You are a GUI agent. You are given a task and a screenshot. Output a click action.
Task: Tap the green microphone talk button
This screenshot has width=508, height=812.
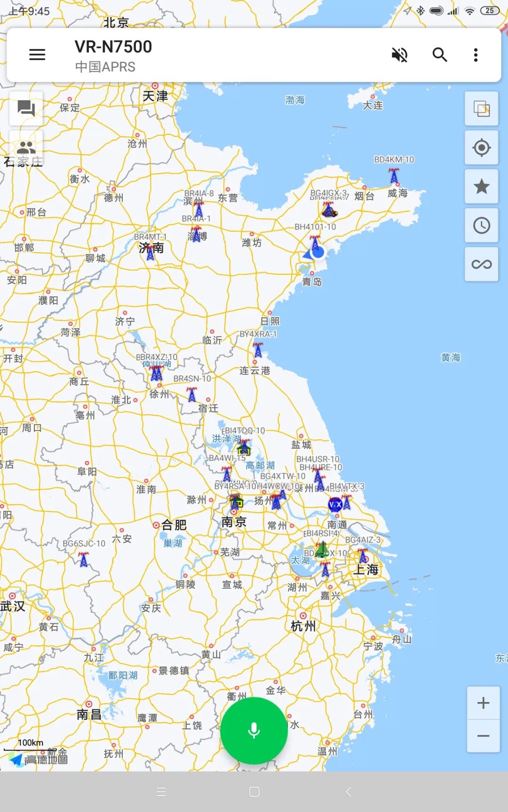point(254,731)
